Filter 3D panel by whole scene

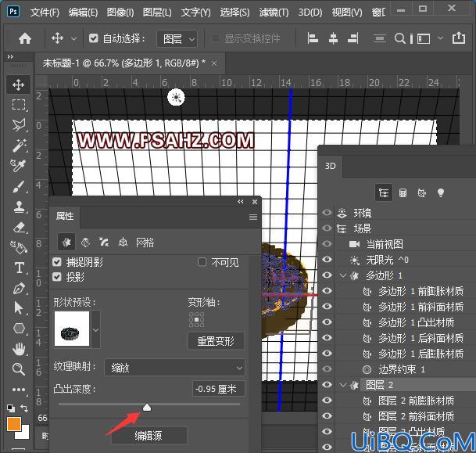click(x=384, y=192)
